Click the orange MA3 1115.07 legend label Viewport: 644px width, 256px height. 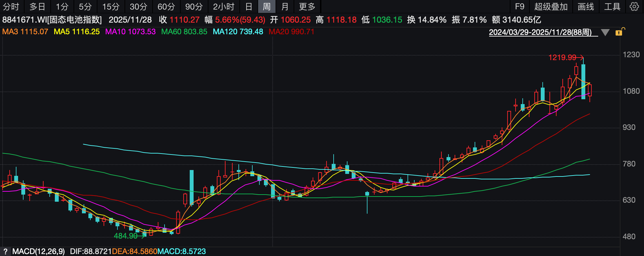click(x=25, y=32)
